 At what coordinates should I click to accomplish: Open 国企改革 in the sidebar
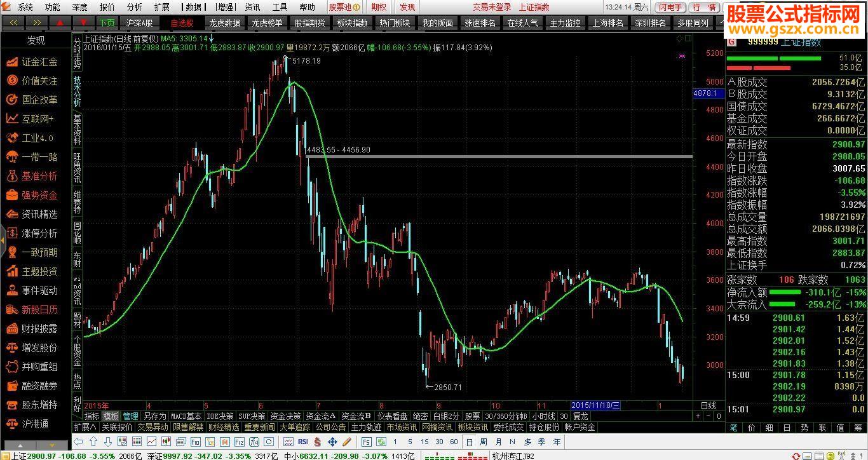[39, 100]
